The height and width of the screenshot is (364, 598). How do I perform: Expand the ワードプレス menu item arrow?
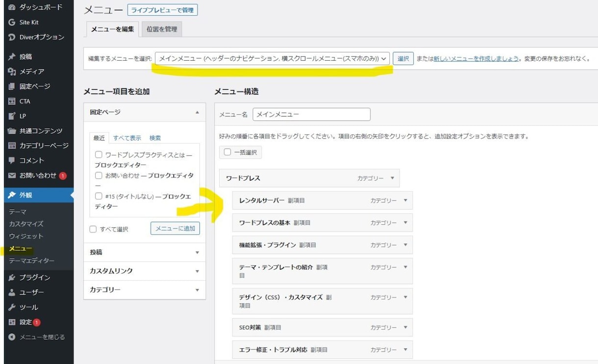(392, 178)
